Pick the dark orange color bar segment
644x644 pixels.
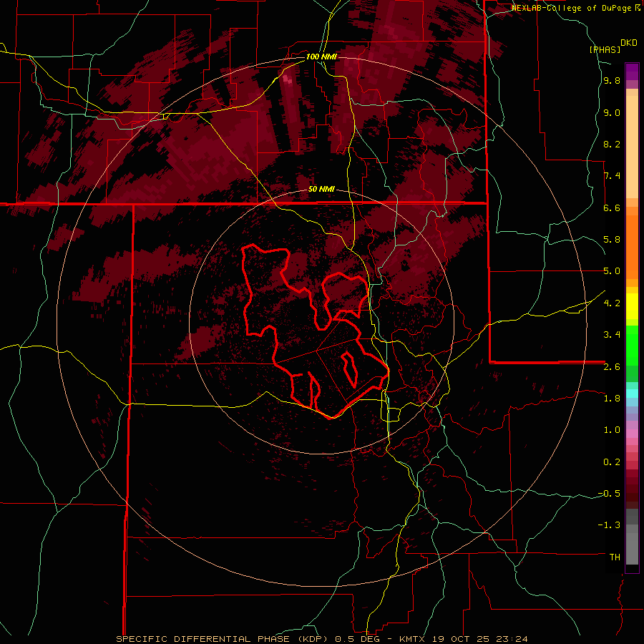(x=632, y=246)
